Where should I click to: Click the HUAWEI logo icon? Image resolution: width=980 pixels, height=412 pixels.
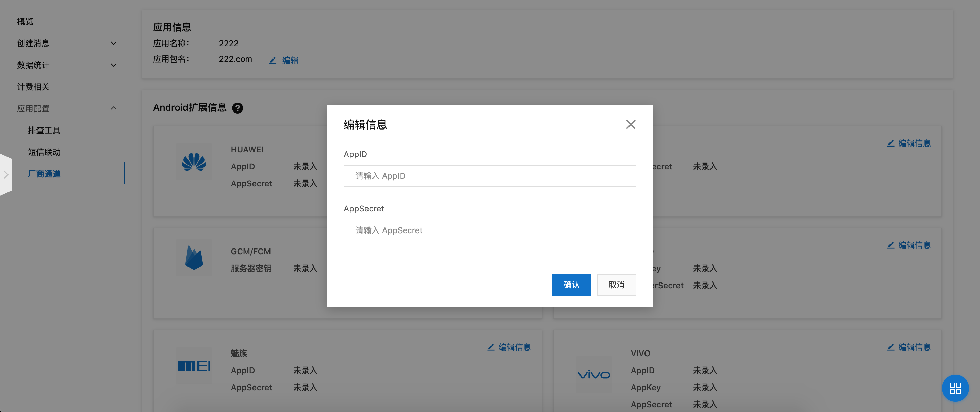(x=194, y=162)
